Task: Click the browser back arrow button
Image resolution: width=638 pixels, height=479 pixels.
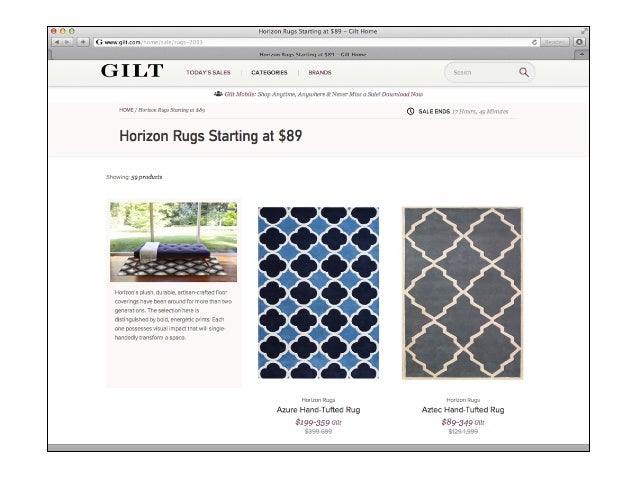Action: point(57,42)
